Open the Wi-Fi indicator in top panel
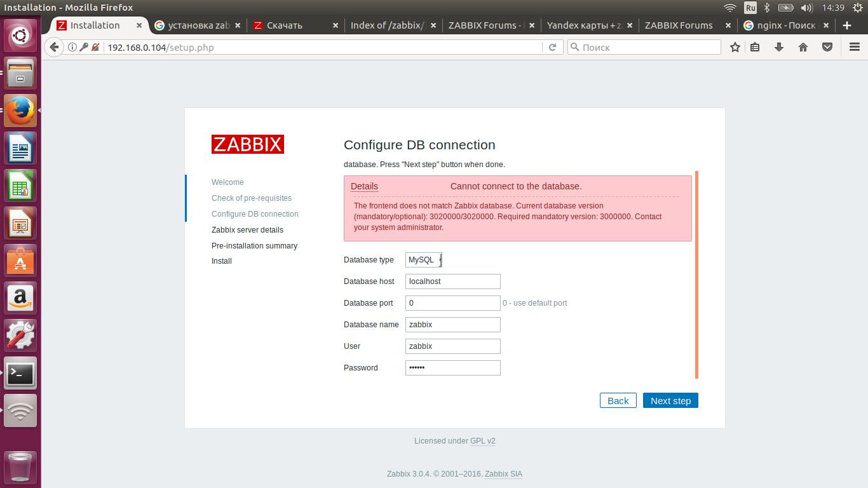868x488 pixels. (730, 8)
